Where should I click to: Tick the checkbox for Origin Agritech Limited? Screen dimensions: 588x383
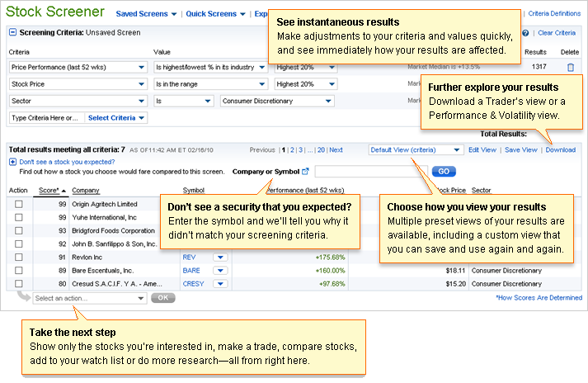tap(18, 204)
